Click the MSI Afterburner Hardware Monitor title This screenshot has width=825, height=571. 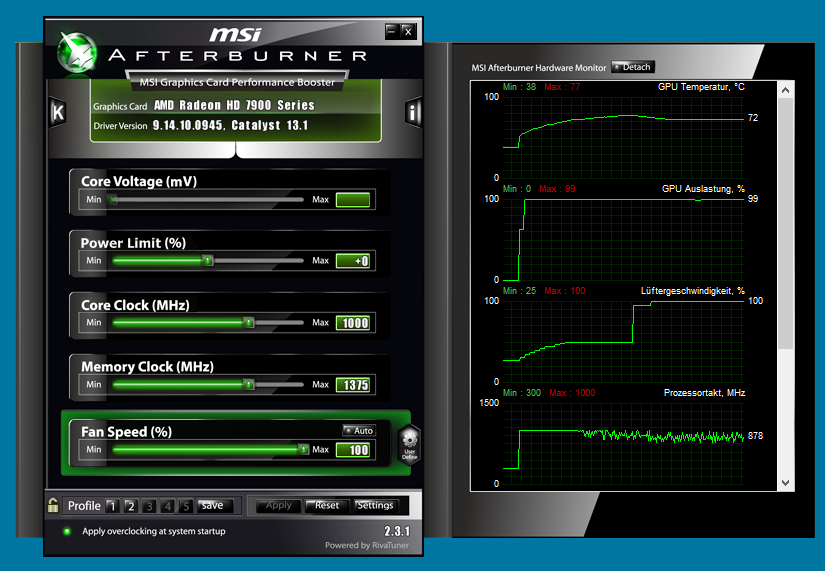(x=539, y=68)
